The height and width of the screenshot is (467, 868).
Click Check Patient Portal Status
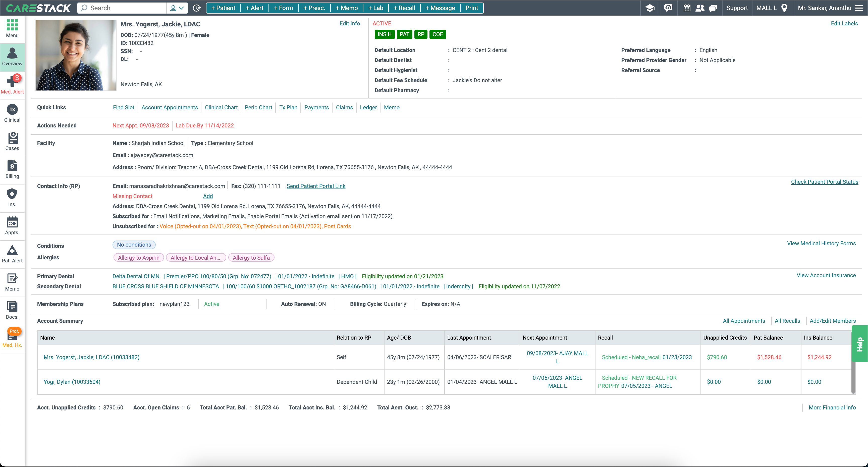point(825,182)
